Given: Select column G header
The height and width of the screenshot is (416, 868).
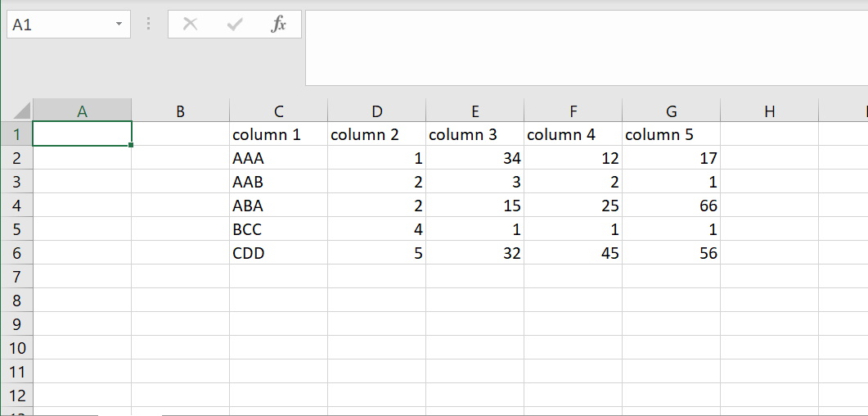Looking at the screenshot, I should [671, 112].
